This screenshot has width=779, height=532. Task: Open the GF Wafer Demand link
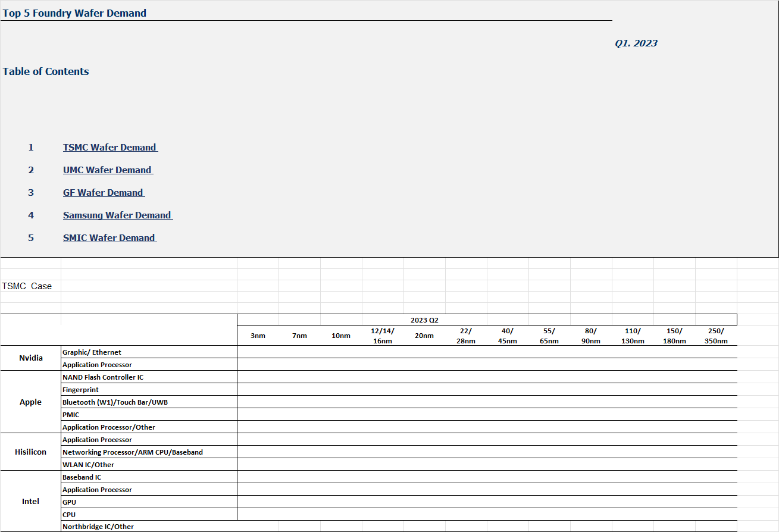click(x=104, y=193)
